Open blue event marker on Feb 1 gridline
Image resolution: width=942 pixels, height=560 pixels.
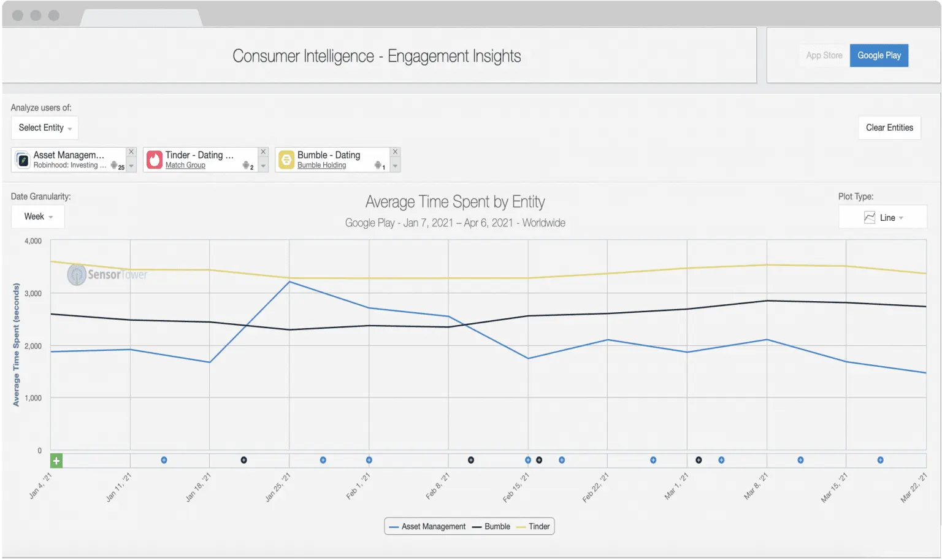pos(369,460)
